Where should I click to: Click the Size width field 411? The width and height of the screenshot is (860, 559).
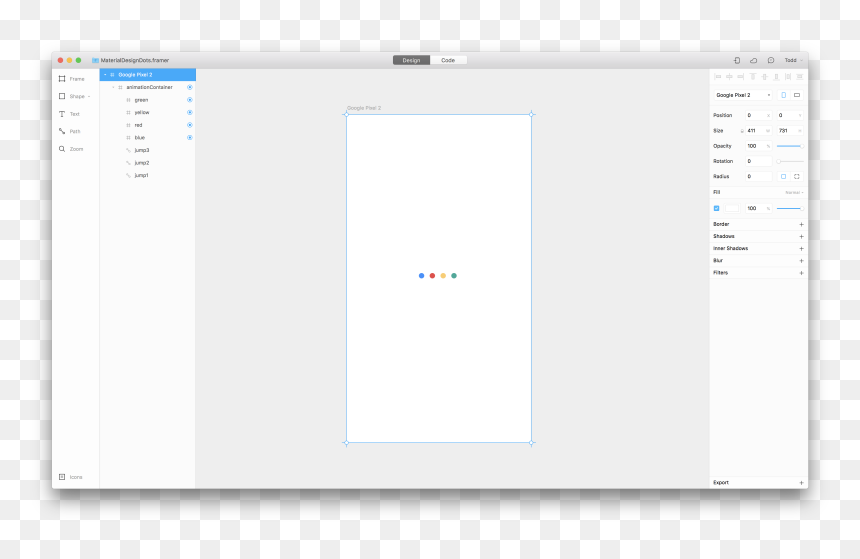[x=759, y=131]
